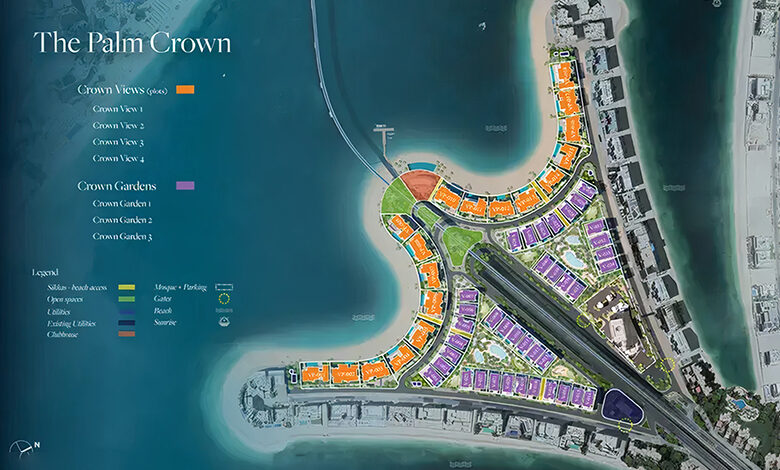Click the Mosque + Parking legend icon
The width and height of the screenshot is (780, 470).
(225, 286)
